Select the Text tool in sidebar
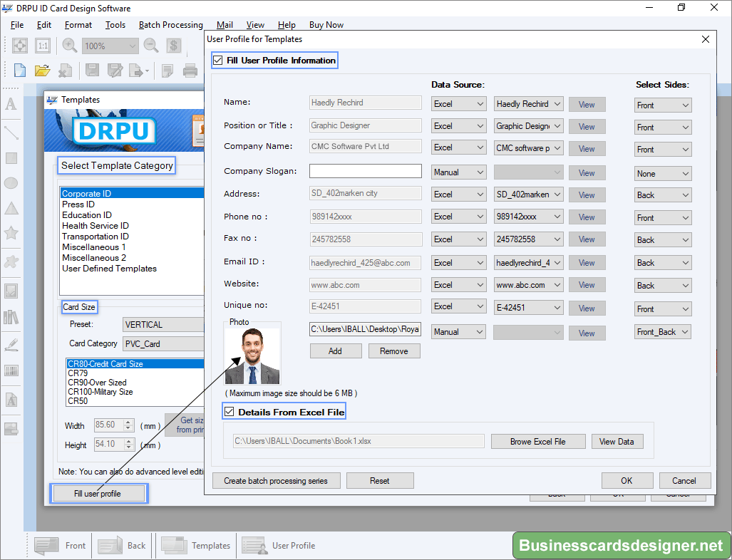This screenshot has height=560, width=732. [11, 104]
